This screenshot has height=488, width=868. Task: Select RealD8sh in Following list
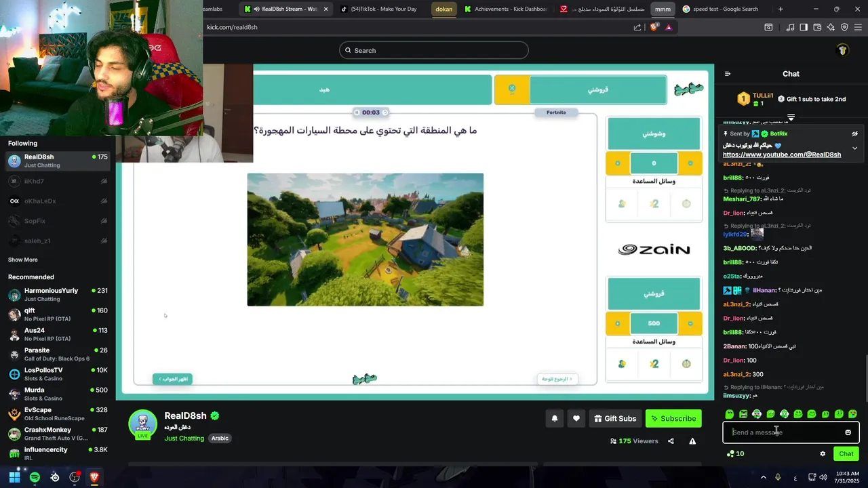(x=58, y=161)
